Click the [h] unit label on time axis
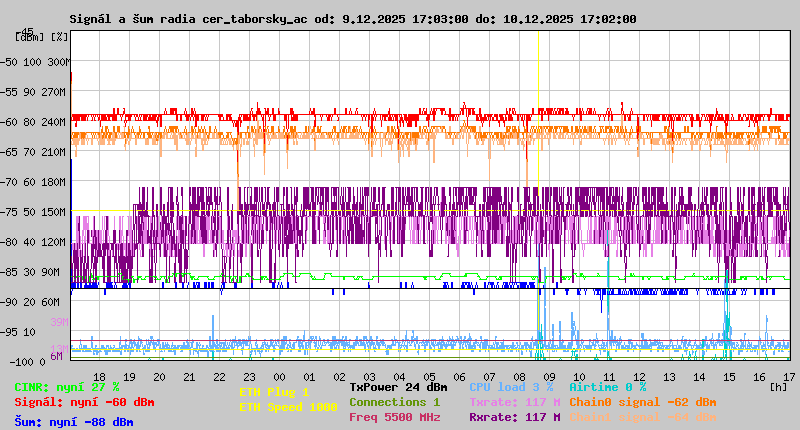The height and width of the screenshot is (430, 800). coord(777,387)
